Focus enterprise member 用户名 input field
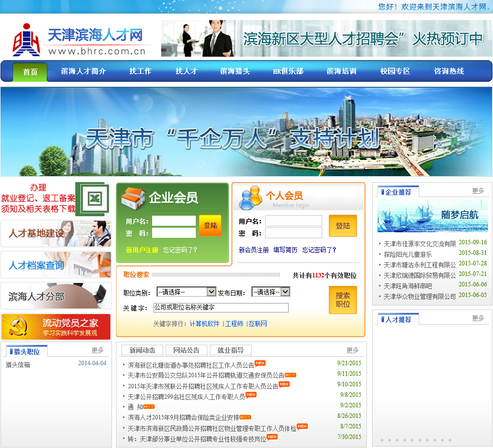This screenshot has width=493, height=448. click(x=174, y=221)
